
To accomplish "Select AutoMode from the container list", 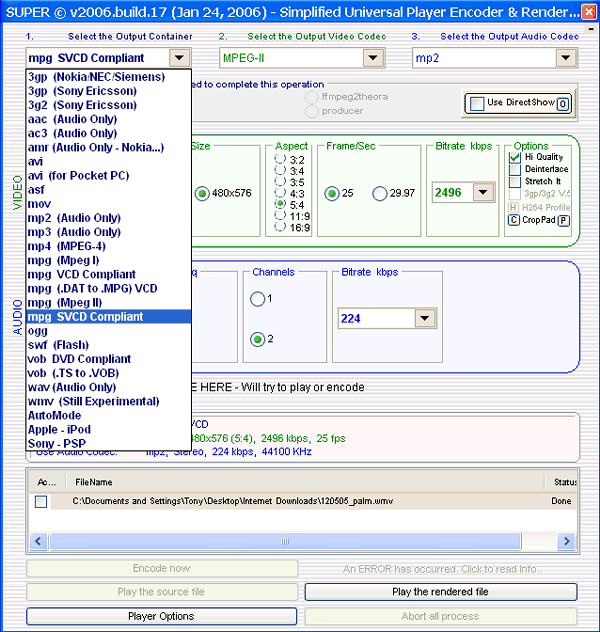I will pos(108,416).
